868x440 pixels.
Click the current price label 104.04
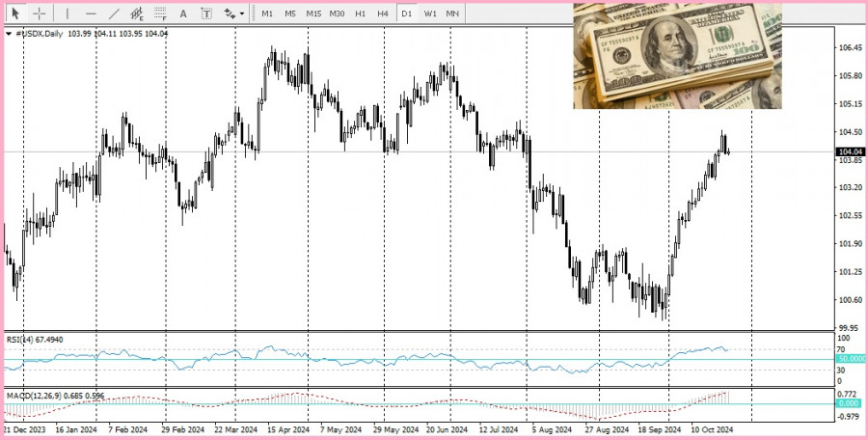pyautogui.click(x=851, y=151)
